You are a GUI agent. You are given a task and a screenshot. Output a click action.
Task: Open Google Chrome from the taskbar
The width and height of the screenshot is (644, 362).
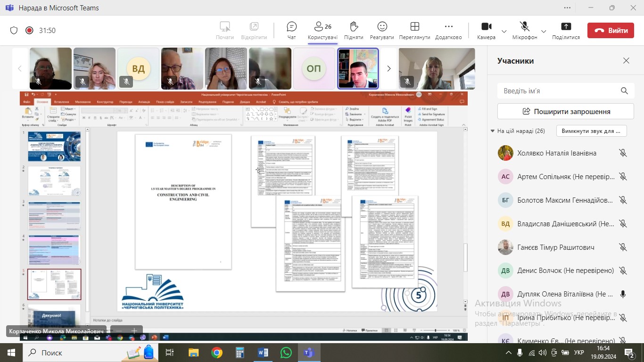[x=217, y=353]
